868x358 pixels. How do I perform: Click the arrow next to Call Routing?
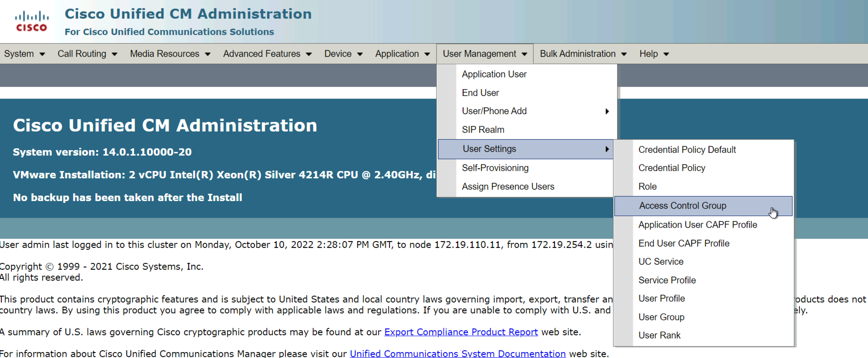[x=115, y=54]
